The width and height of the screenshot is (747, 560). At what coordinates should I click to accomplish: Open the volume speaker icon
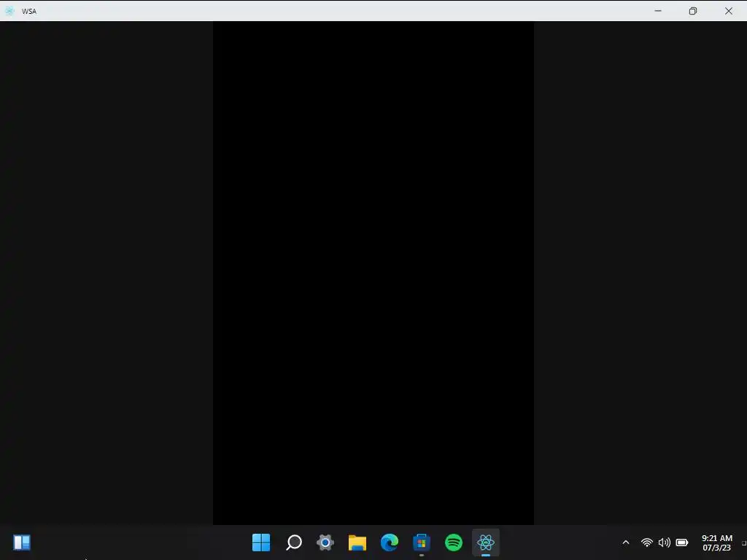coord(664,542)
